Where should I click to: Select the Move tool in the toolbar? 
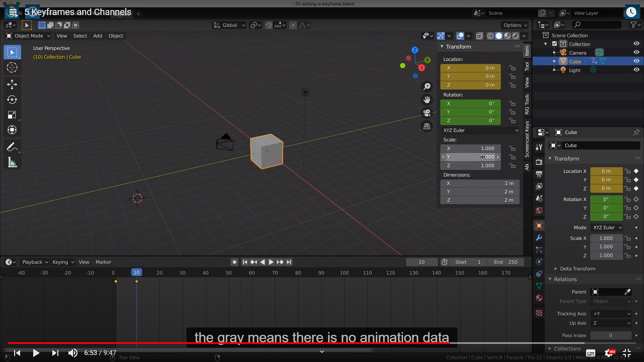[x=12, y=84]
